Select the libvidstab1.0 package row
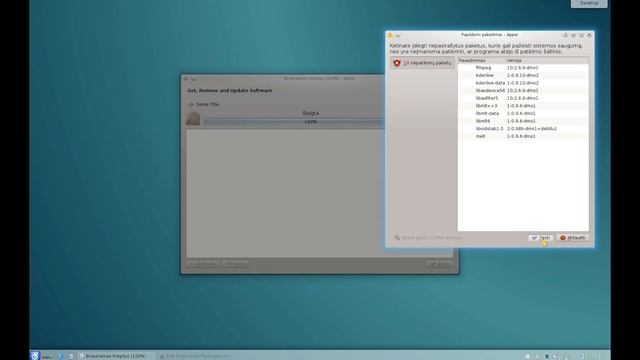The height and width of the screenshot is (360, 640). [x=523, y=129]
